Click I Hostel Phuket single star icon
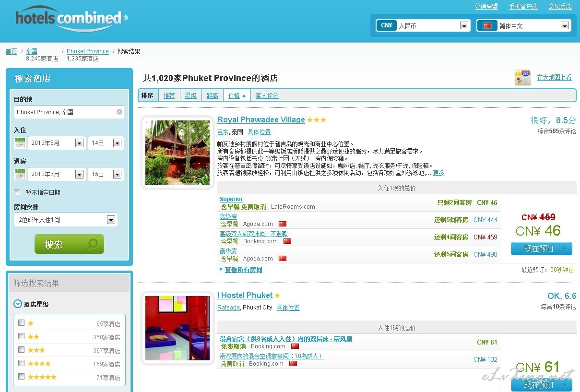 click(x=277, y=296)
